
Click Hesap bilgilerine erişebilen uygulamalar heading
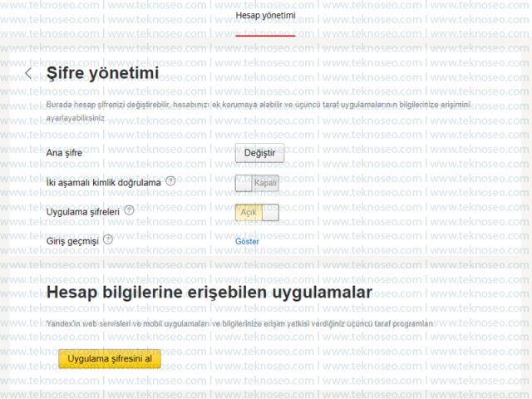point(209,293)
